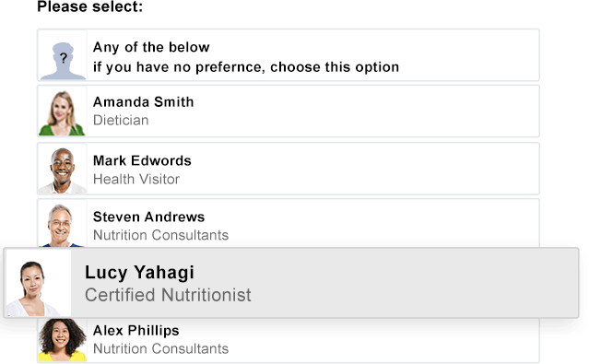This screenshot has height=364, width=589.
Task: Click the 'Certified Nutritionist' subtitle
Action: [168, 295]
